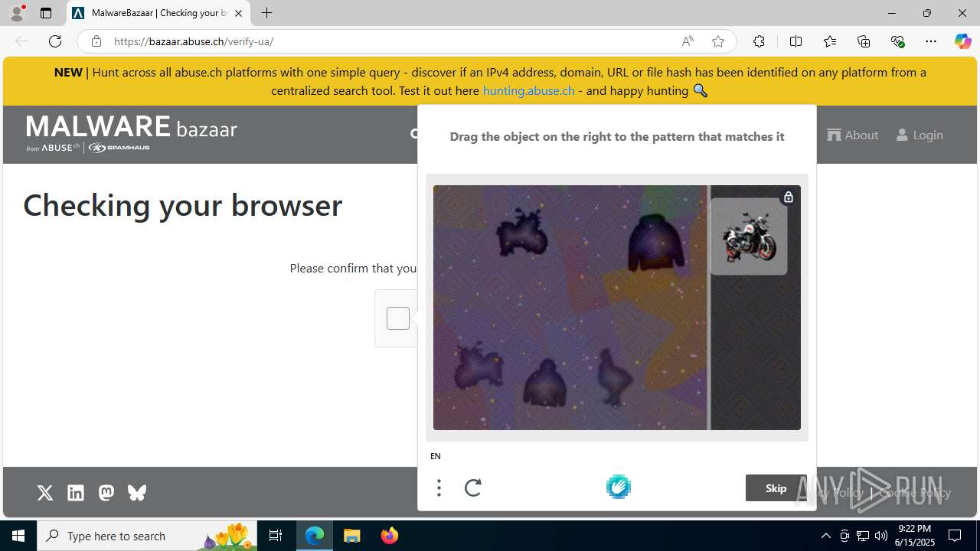
Task: Click the chicken silhouette
Action: 613,376
